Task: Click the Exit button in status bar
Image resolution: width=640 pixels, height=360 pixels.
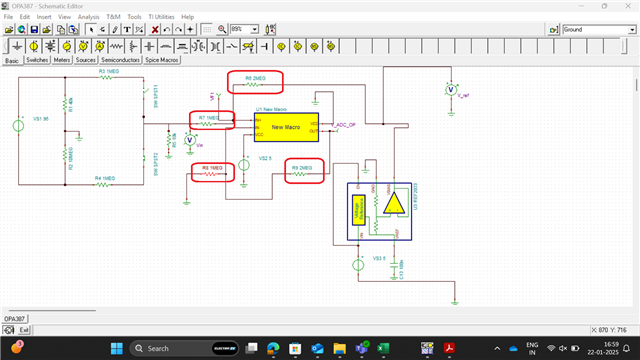Action: coord(24,330)
